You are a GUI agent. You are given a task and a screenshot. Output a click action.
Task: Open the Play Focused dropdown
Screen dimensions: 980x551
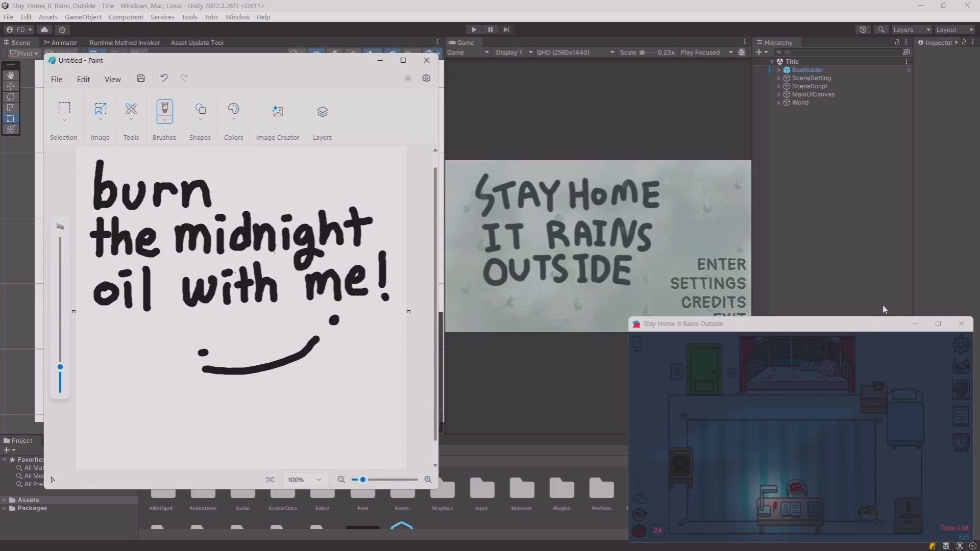[706, 52]
